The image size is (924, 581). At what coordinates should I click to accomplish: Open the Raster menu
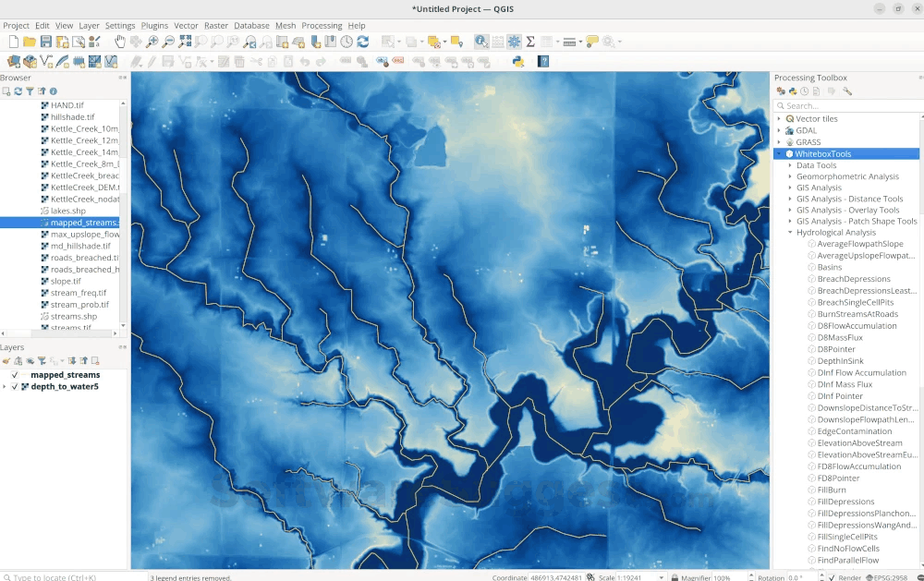[x=215, y=25]
